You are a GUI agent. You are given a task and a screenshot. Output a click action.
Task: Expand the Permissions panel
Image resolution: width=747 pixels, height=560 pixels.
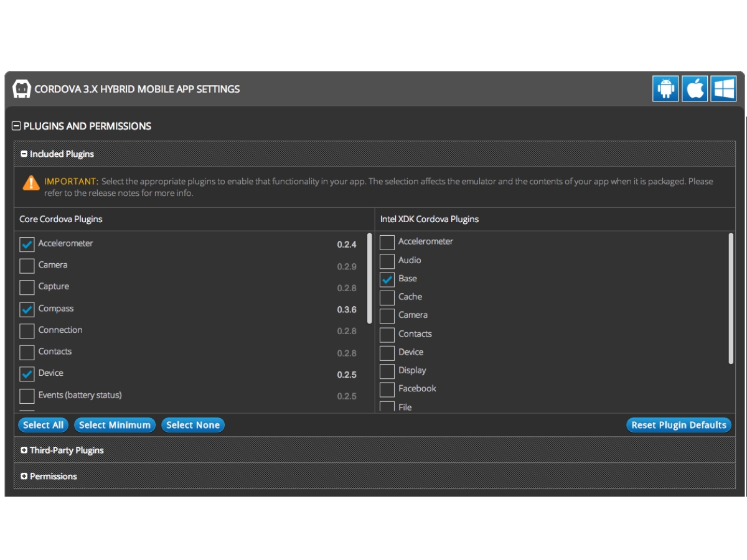point(24,477)
